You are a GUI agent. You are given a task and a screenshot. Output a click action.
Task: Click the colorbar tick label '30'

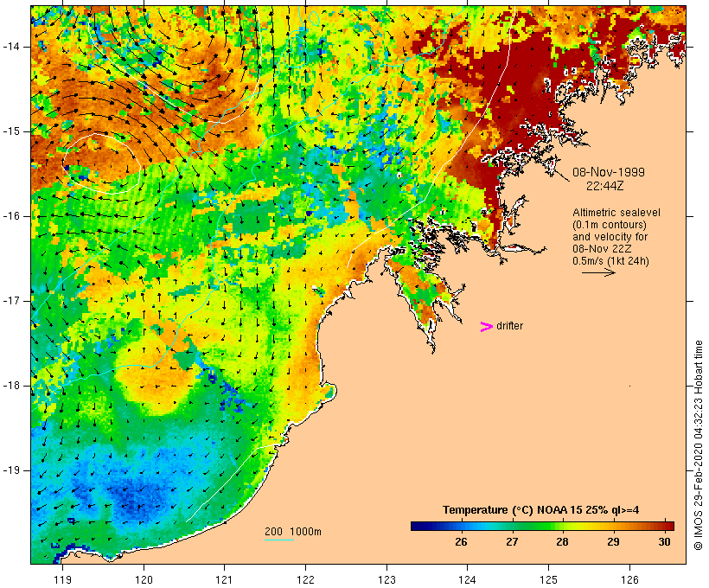coord(664,541)
